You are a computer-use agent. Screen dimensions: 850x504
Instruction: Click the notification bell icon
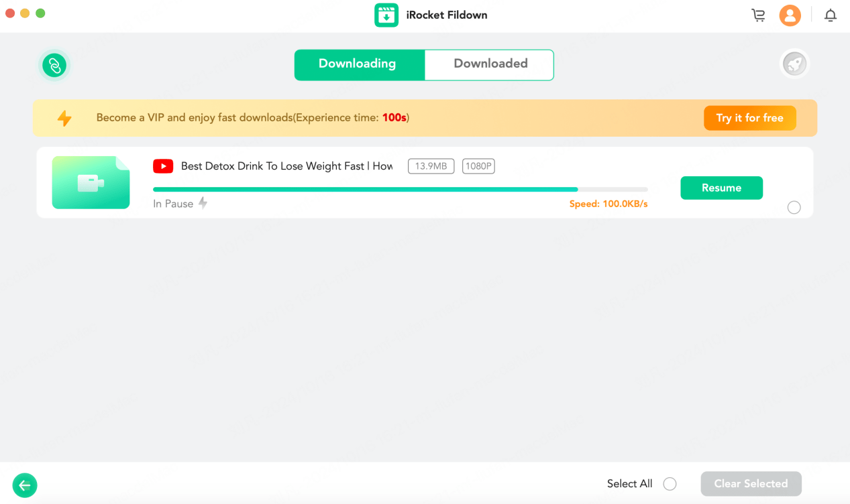[x=831, y=15]
